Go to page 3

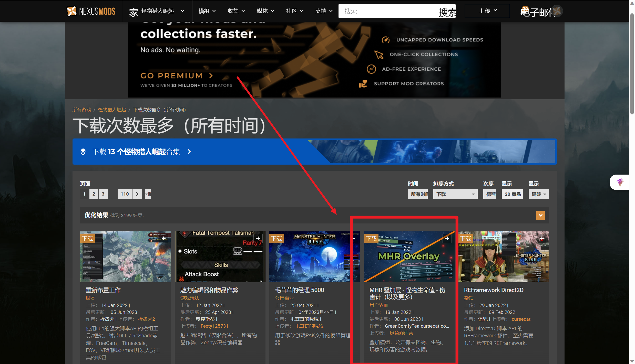click(x=103, y=194)
